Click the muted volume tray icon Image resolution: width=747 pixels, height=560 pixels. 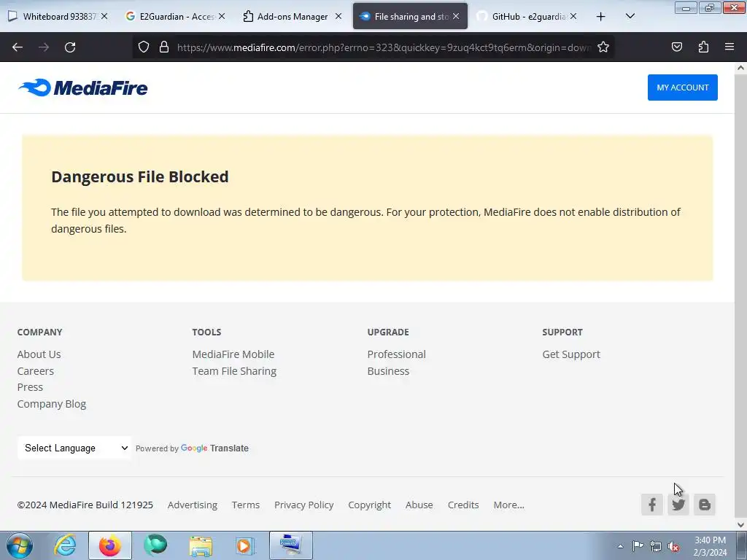click(x=673, y=546)
